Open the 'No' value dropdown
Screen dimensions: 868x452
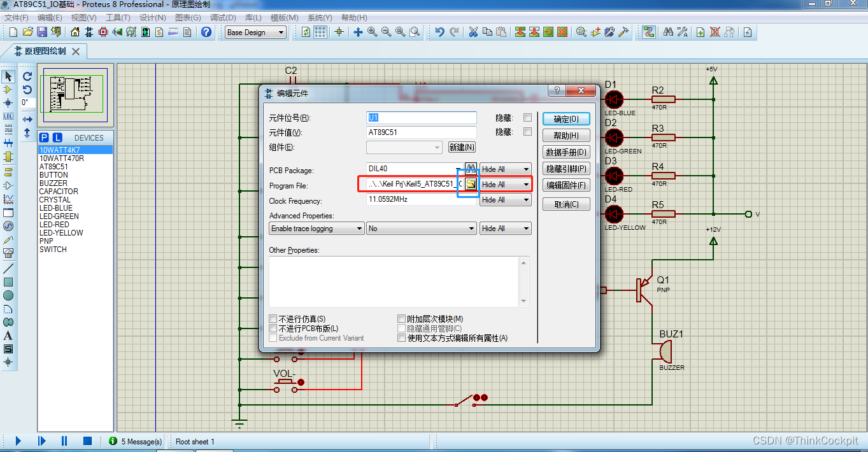[x=421, y=229]
